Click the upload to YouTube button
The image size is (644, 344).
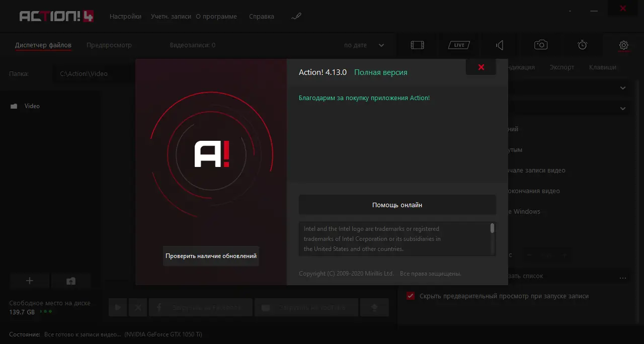pos(306,307)
